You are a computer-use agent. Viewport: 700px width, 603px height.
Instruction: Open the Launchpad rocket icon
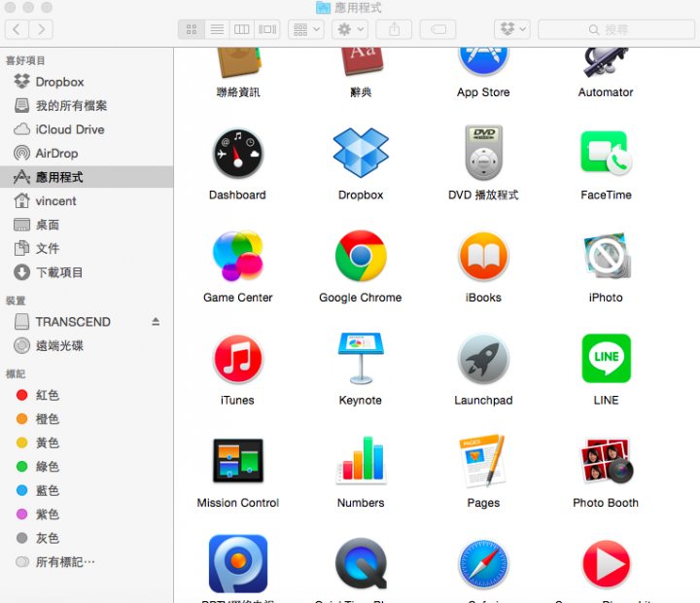coord(483,359)
